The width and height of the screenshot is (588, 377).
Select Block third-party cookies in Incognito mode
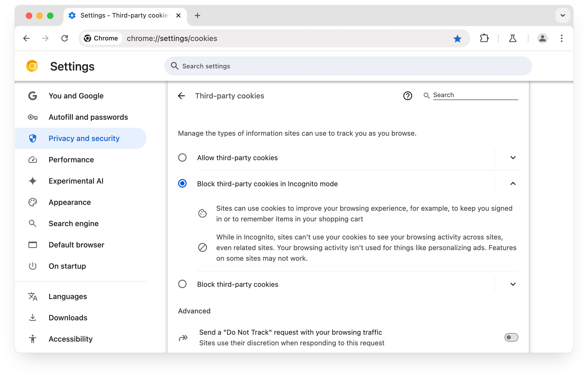click(183, 184)
